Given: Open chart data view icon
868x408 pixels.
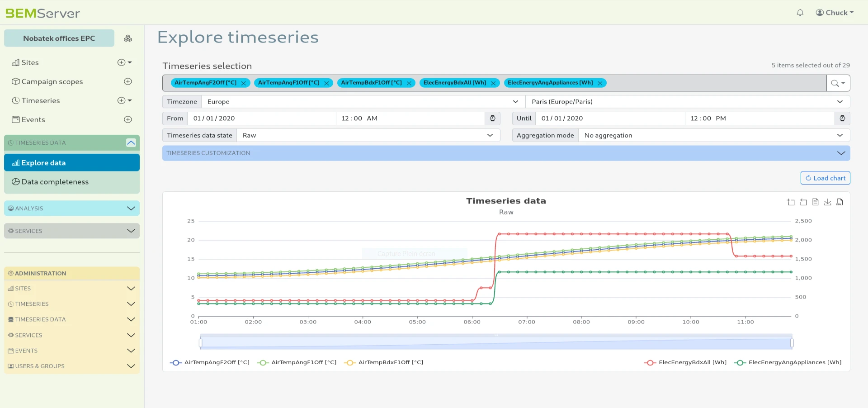Looking at the screenshot, I should [x=816, y=202].
